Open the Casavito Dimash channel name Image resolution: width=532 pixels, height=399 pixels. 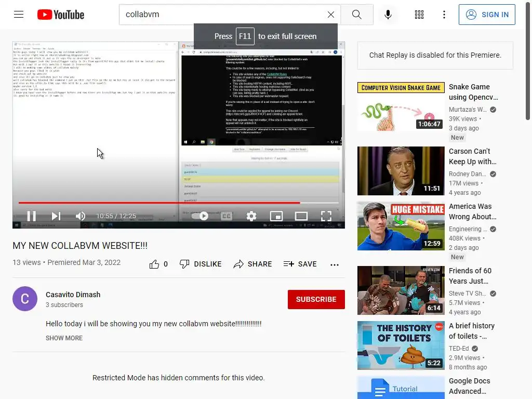tap(73, 295)
